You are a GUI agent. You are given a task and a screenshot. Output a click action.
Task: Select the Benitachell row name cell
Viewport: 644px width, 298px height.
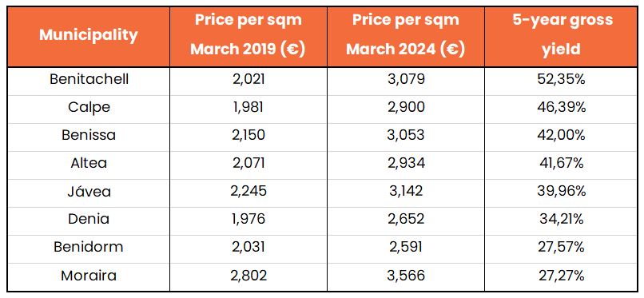tap(89, 79)
